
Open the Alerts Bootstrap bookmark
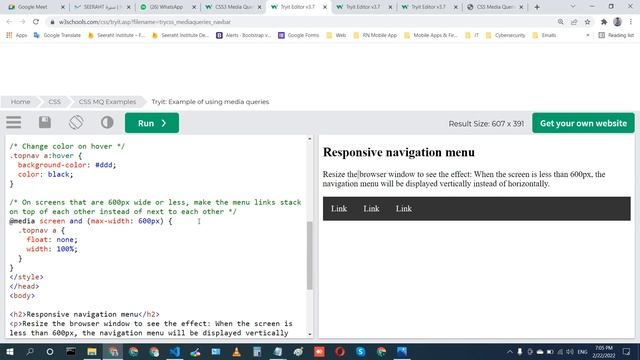point(244,36)
